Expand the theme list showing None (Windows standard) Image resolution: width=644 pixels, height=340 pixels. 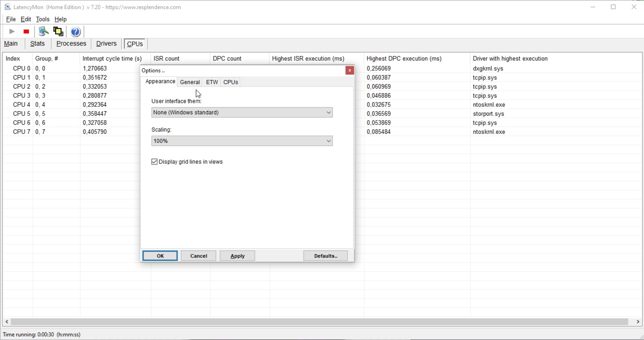point(328,112)
